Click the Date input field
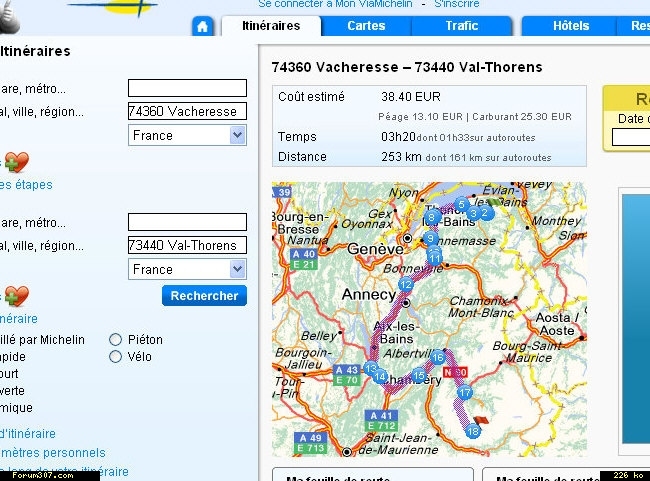 [631, 137]
